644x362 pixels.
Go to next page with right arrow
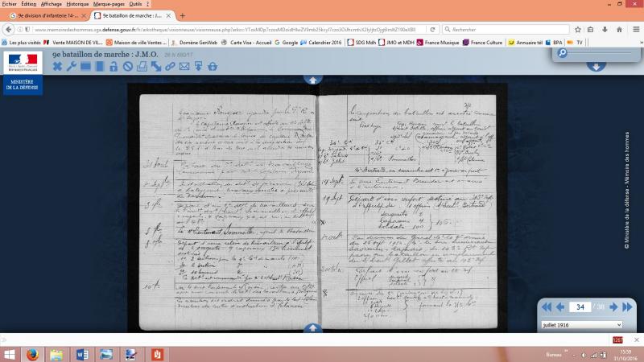tap(613, 307)
